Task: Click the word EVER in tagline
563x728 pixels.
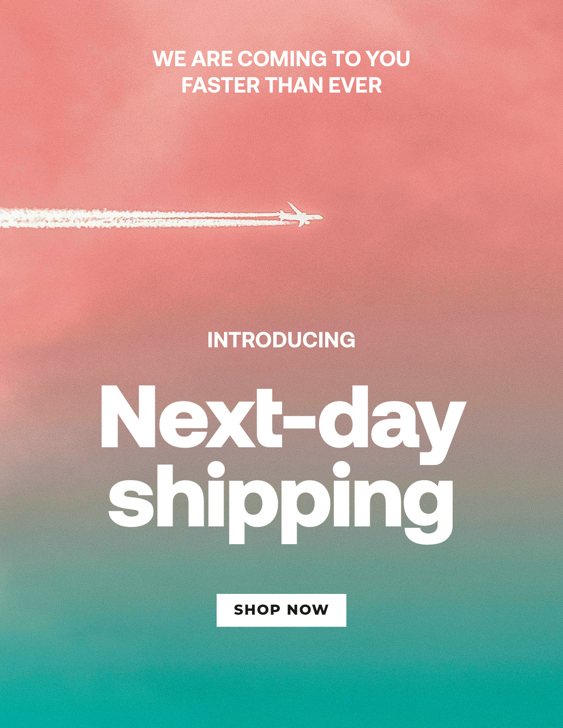Action: 355,85
